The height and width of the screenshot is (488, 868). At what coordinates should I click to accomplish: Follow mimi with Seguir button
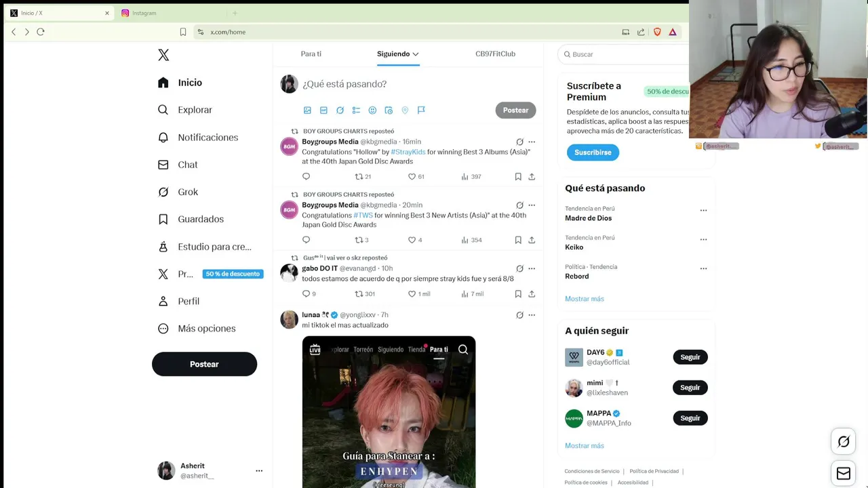(690, 388)
